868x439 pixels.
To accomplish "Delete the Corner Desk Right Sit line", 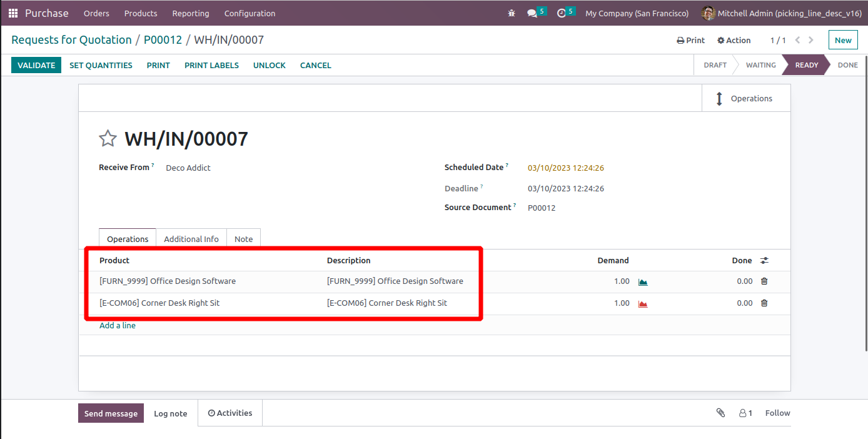I will pyautogui.click(x=764, y=303).
